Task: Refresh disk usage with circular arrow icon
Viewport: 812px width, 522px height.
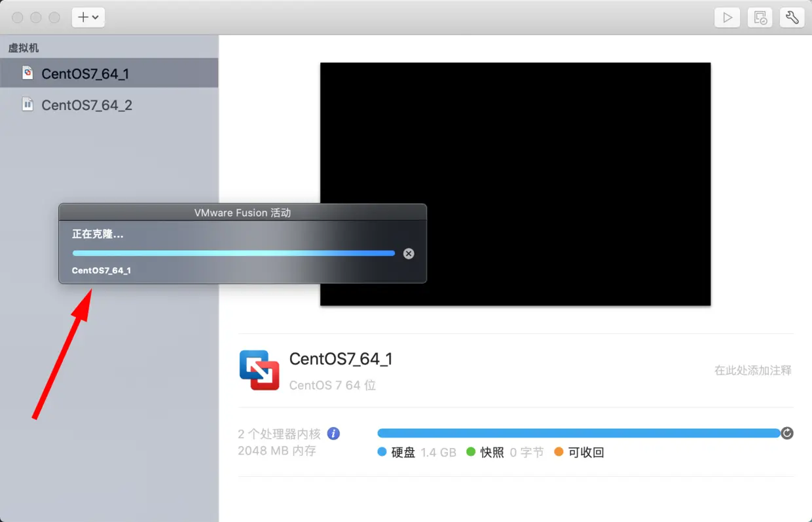Action: coord(787,433)
